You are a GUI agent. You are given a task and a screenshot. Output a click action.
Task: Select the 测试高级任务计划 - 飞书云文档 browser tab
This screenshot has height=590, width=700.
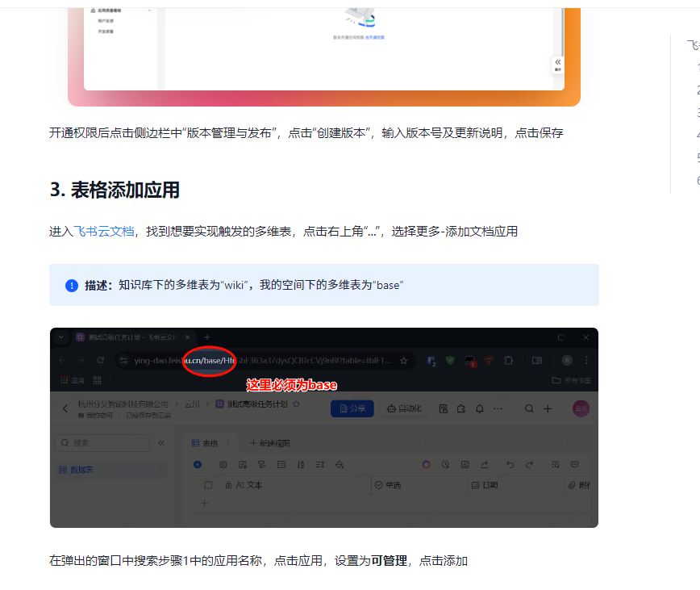click(133, 337)
